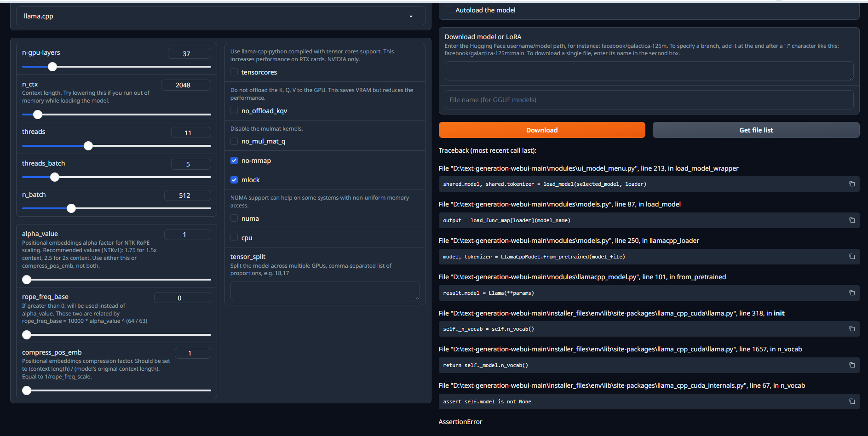Enable the cpu checkbox
This screenshot has height=436, width=868.
tap(234, 238)
